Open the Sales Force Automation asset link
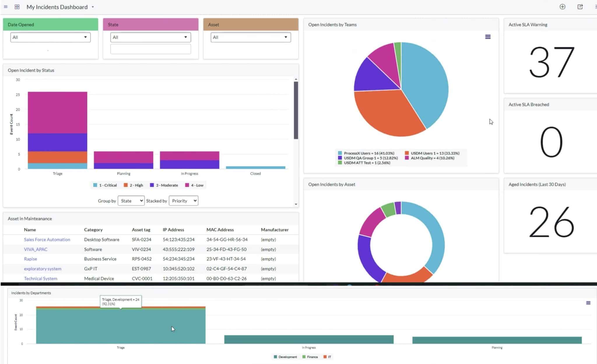597x364 pixels. (x=47, y=239)
